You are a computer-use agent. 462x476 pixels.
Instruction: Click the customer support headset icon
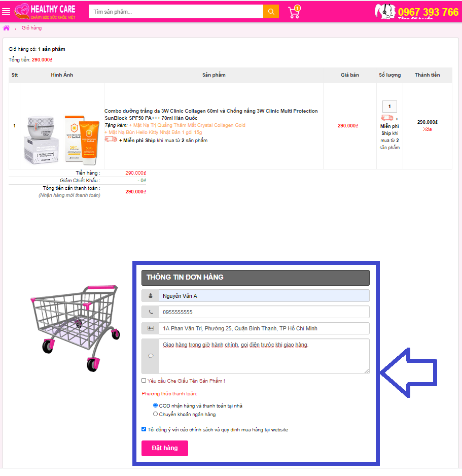click(x=384, y=12)
